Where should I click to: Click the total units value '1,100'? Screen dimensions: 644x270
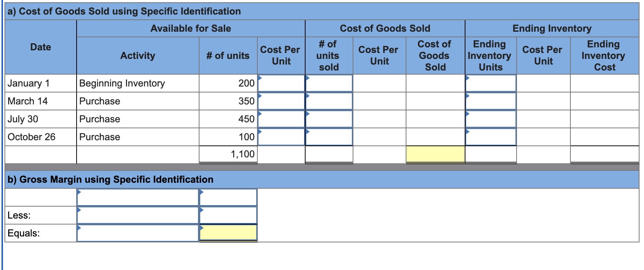243,154
